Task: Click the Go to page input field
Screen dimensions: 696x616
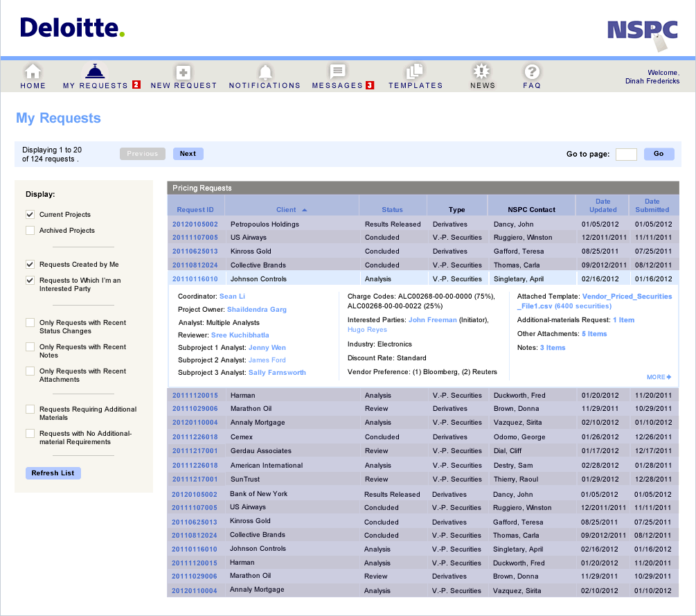Action: pos(626,154)
